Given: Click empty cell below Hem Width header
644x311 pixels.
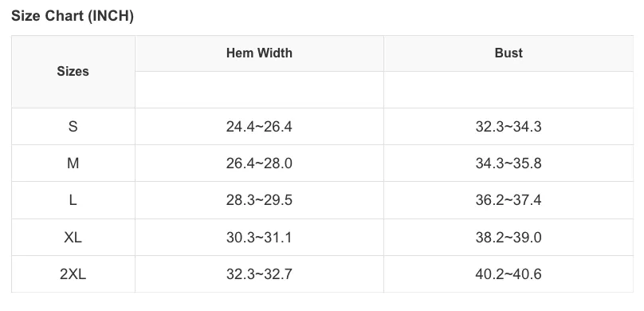Looking at the screenshot, I should click(x=259, y=89).
